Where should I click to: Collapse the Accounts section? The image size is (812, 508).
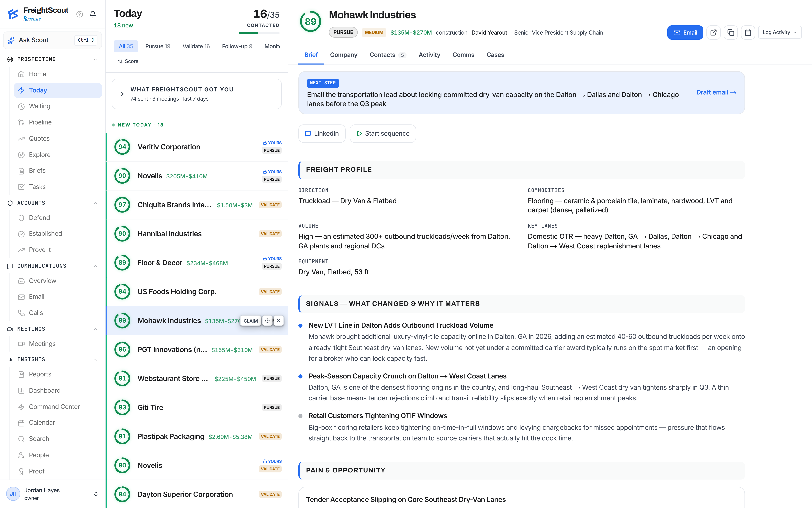coord(95,203)
